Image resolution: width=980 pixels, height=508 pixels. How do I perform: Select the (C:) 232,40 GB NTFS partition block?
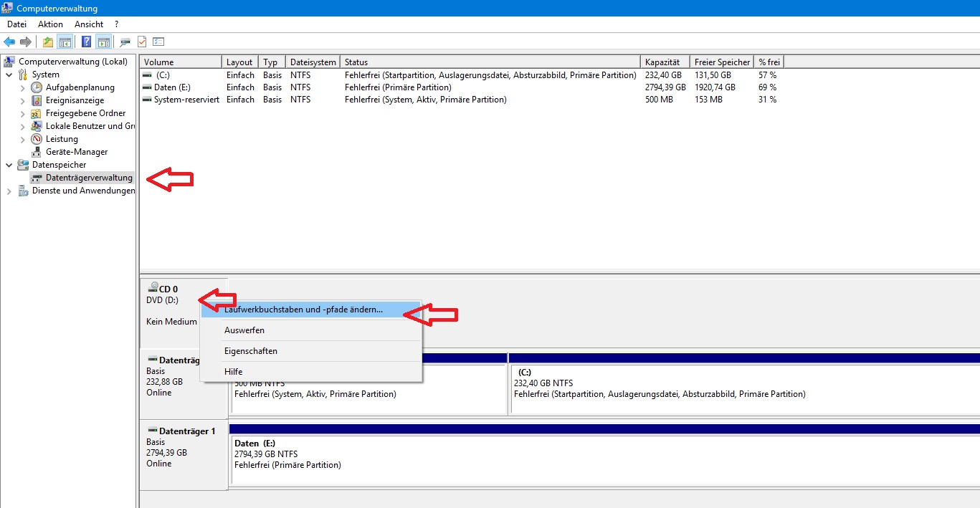pos(744,383)
